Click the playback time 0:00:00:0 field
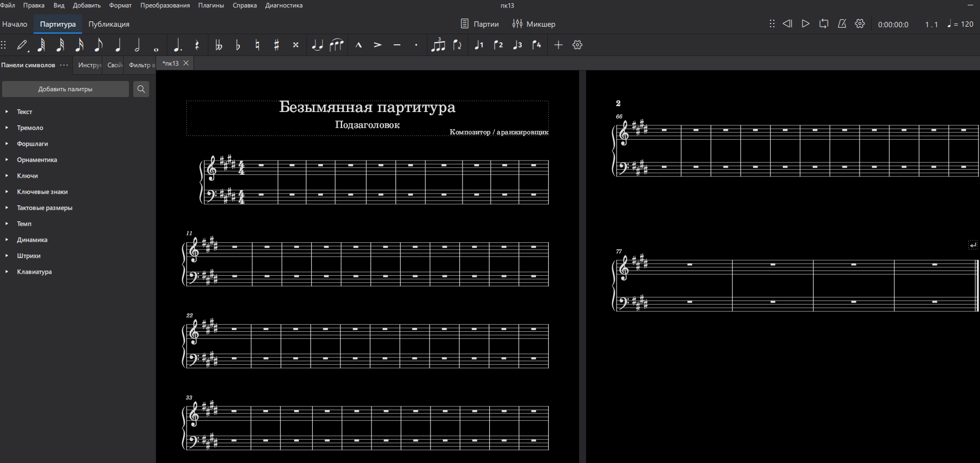Viewport: 980px width, 463px height. [x=893, y=25]
